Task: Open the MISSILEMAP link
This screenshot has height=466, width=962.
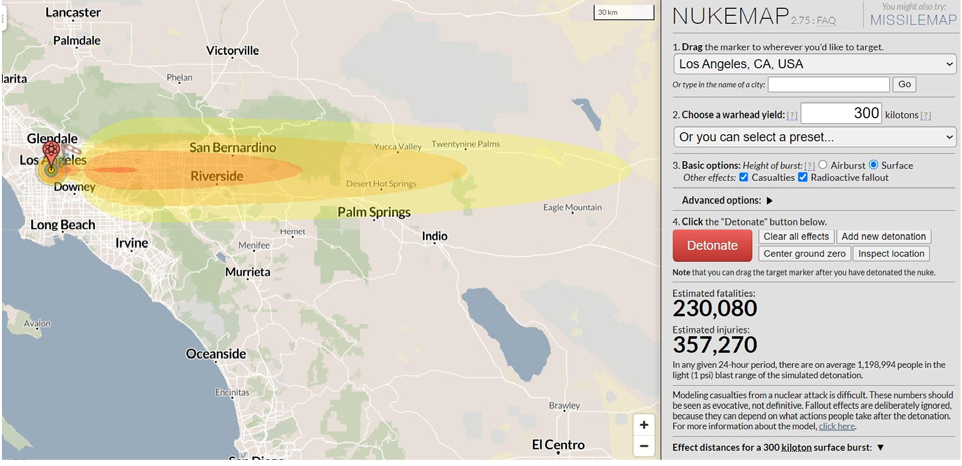Action: (912, 20)
